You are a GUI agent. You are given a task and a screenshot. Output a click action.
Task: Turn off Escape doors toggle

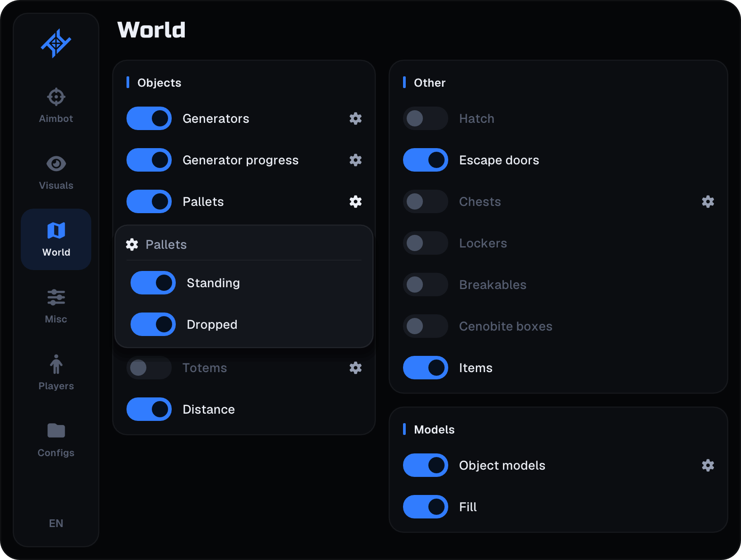[426, 160]
